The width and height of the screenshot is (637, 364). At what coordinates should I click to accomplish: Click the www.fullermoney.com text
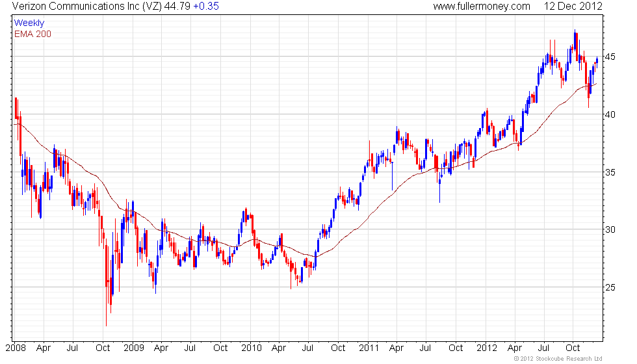pos(482,6)
